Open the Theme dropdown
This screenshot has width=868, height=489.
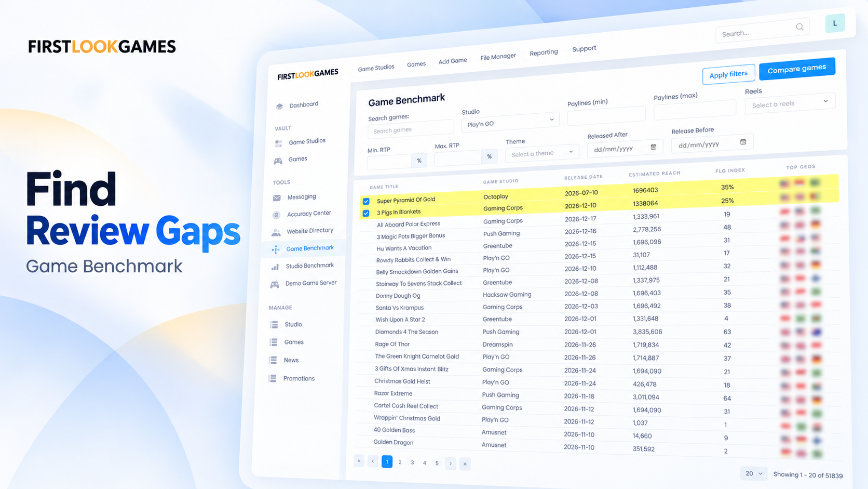click(541, 153)
